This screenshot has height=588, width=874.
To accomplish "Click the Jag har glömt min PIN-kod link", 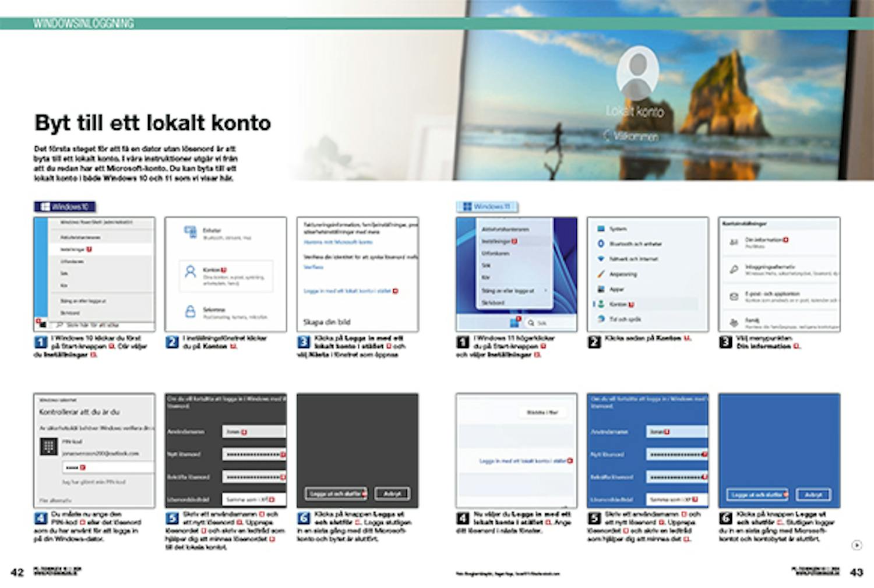I will pos(94,481).
